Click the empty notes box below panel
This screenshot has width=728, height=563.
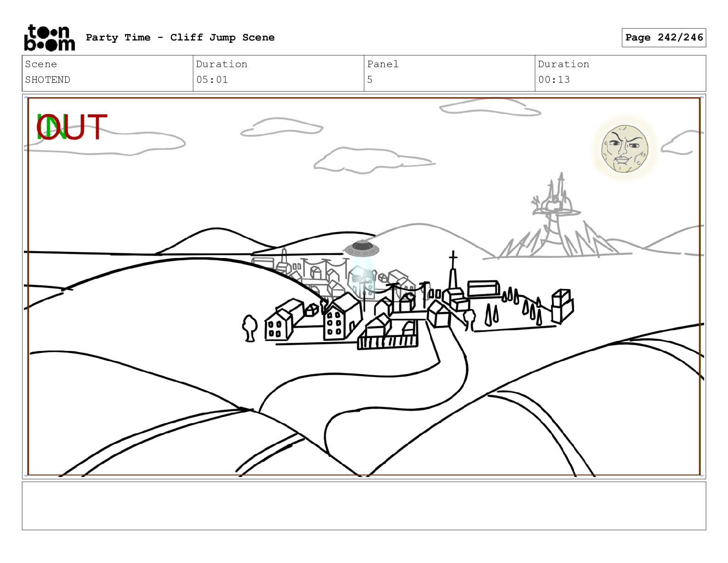click(x=364, y=506)
